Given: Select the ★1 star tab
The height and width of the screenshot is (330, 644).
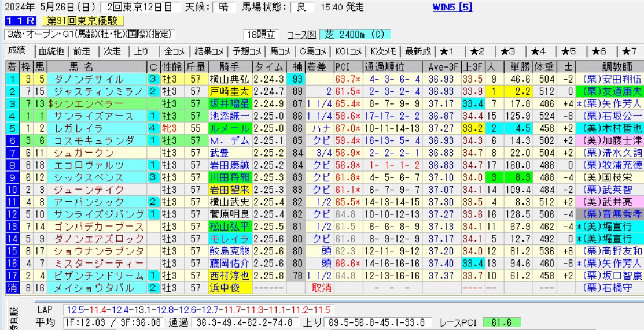Looking at the screenshot, I should click(447, 51).
